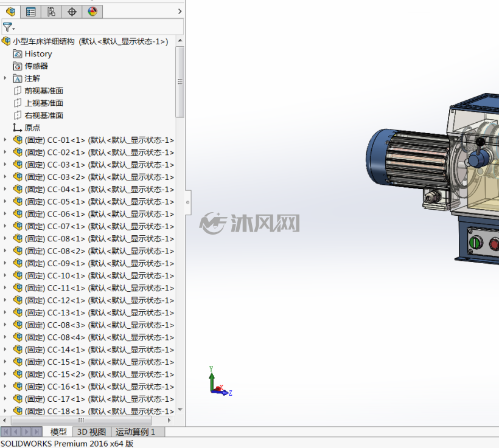Click the horizontal scroll right arrow
The height and width of the screenshot is (448, 499).
click(x=169, y=420)
